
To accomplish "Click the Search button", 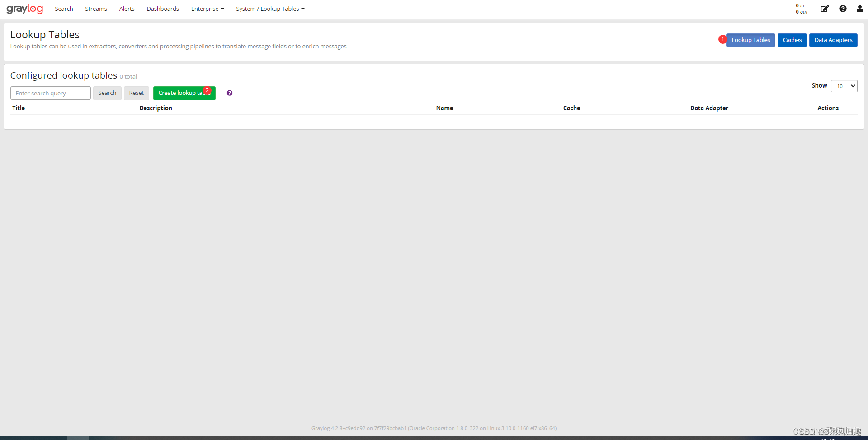I will point(107,93).
